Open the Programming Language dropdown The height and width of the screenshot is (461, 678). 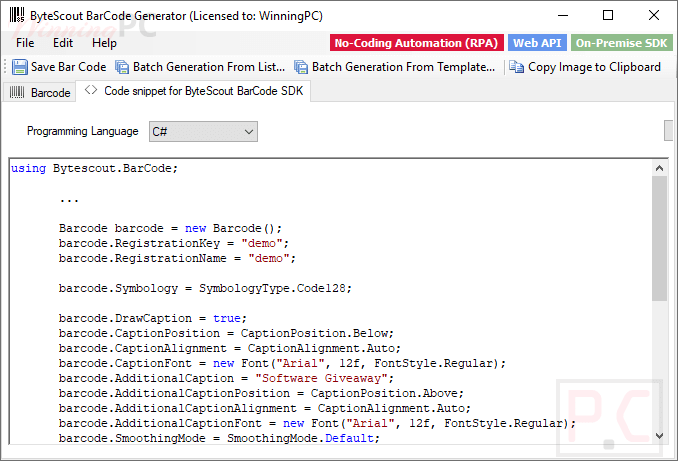203,131
